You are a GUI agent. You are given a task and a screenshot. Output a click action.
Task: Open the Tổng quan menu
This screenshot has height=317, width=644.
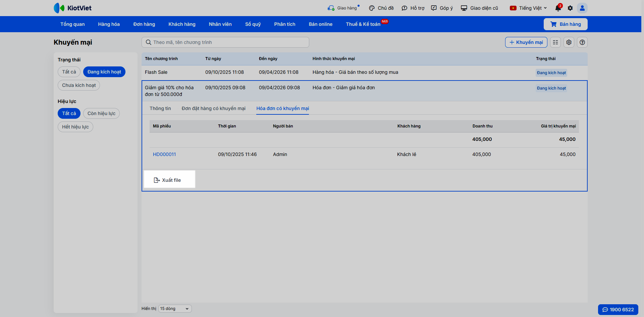[x=72, y=24]
